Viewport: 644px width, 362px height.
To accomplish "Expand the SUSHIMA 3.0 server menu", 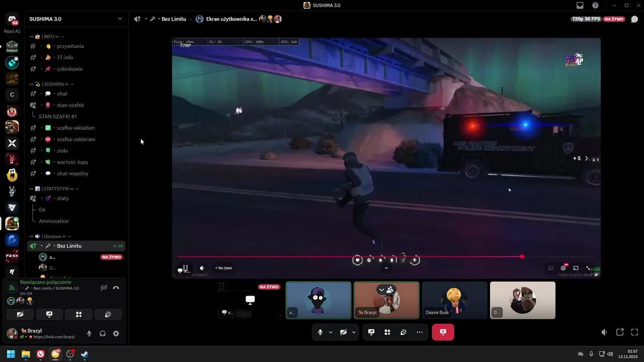I will click(x=120, y=19).
